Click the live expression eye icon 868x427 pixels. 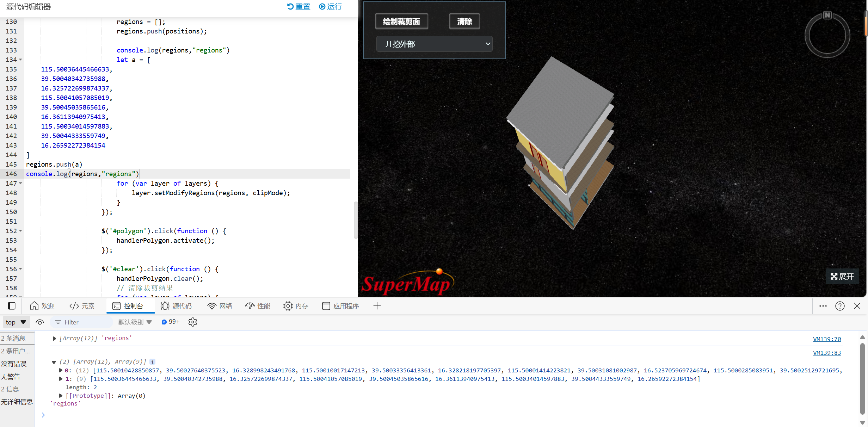(x=40, y=322)
